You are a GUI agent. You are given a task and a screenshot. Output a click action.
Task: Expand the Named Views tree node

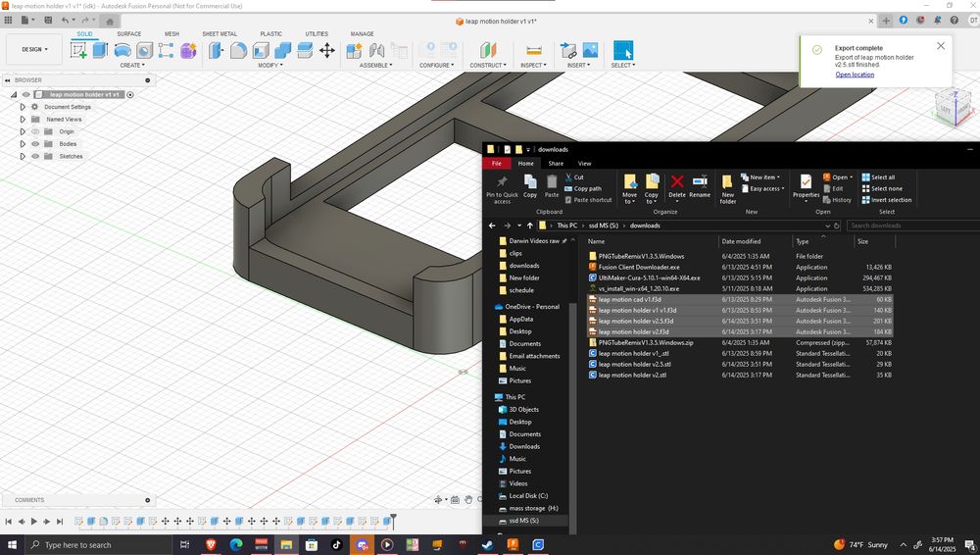point(23,120)
